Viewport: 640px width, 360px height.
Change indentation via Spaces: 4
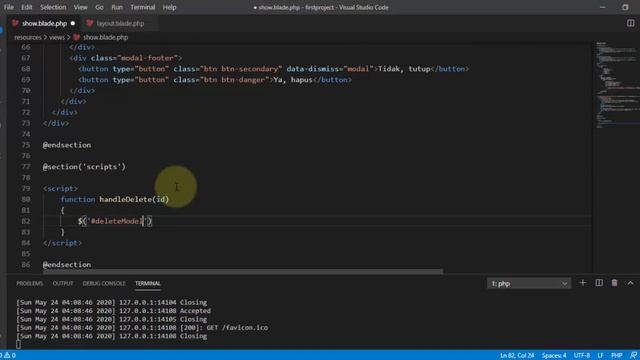[x=554, y=356]
